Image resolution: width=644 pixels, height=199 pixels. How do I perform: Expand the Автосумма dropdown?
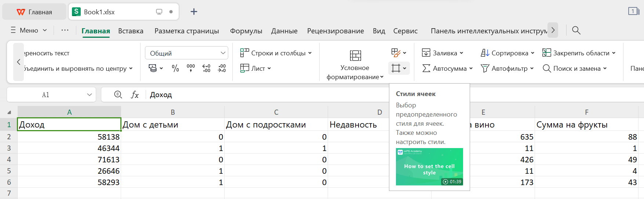(x=471, y=69)
